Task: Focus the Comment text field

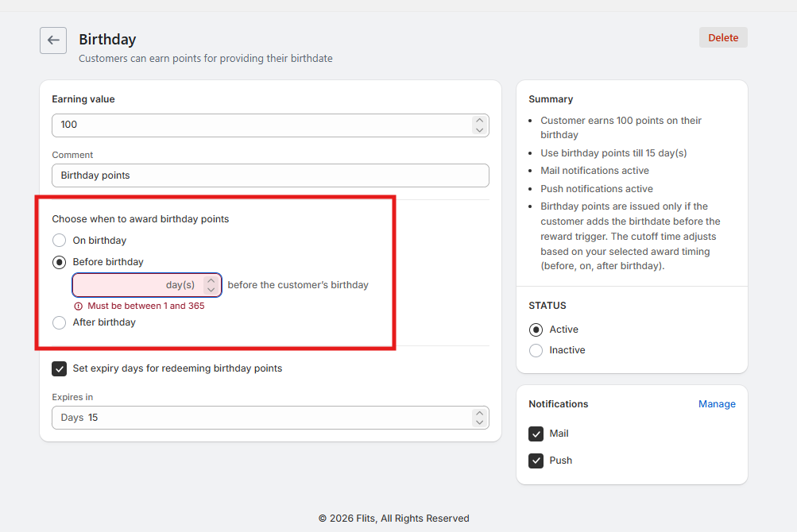Action: tap(270, 175)
